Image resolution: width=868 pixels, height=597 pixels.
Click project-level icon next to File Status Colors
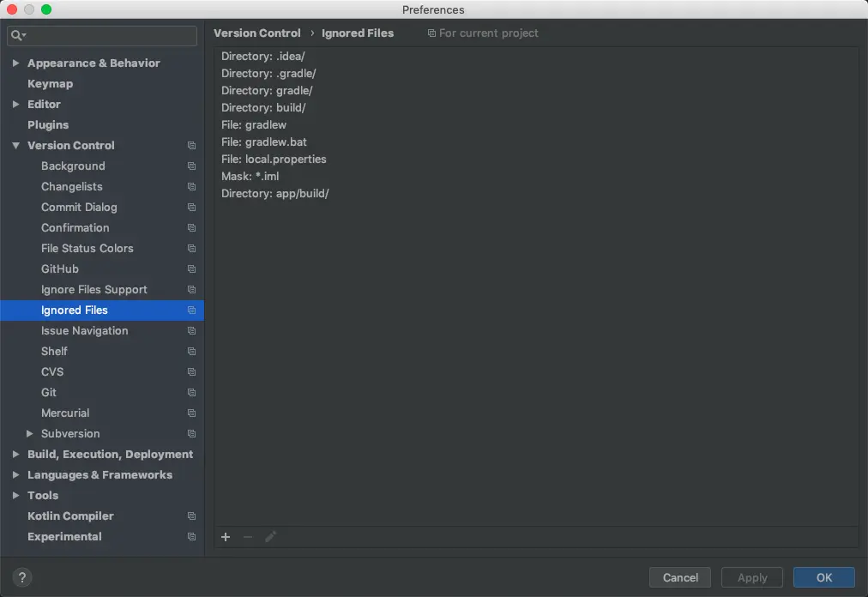[x=191, y=248]
